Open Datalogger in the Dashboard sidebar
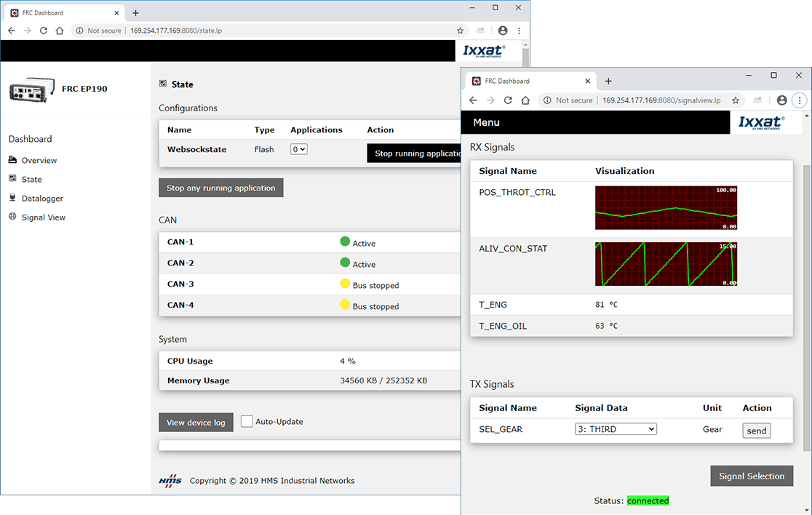This screenshot has width=812, height=515. tap(42, 199)
